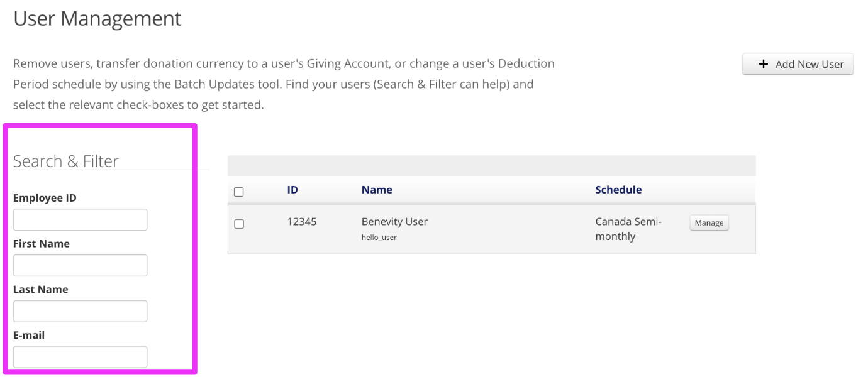
Task: Click the hello_user username text
Action: click(379, 238)
